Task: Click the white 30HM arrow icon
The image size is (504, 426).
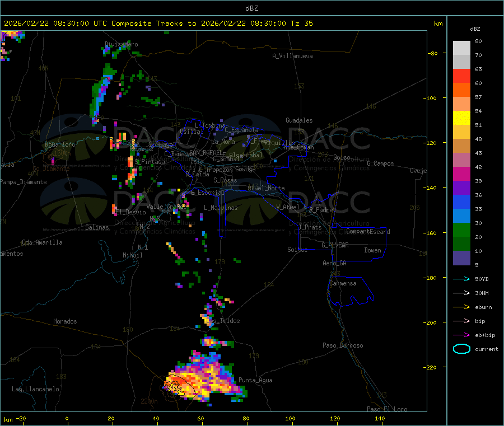Action: (x=461, y=293)
